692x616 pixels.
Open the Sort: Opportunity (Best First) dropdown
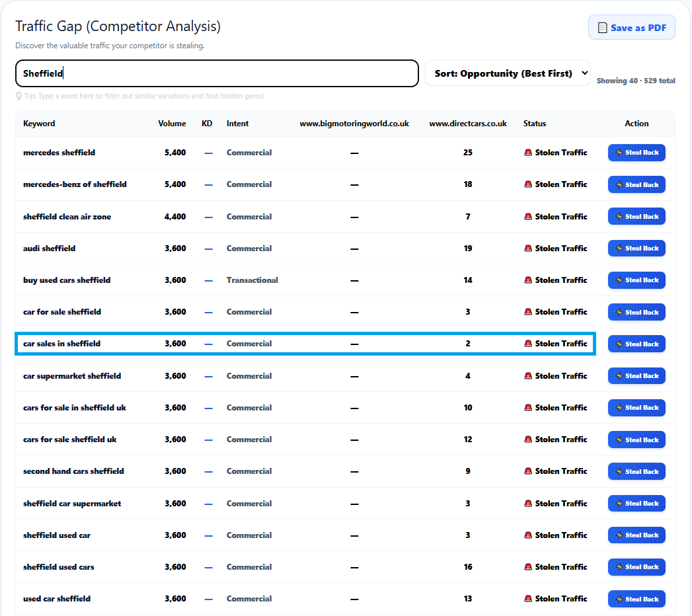pyautogui.click(x=508, y=73)
